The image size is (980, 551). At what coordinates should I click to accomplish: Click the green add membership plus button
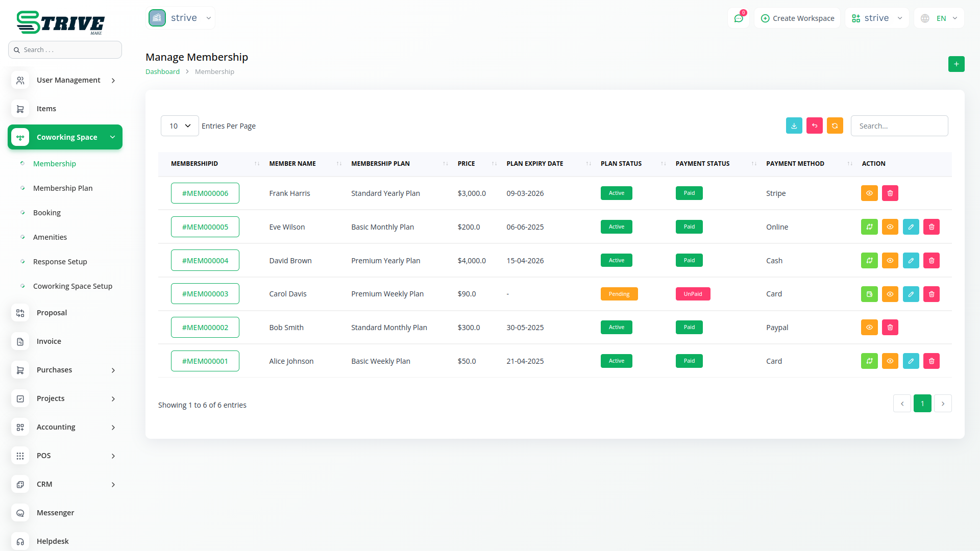(956, 64)
